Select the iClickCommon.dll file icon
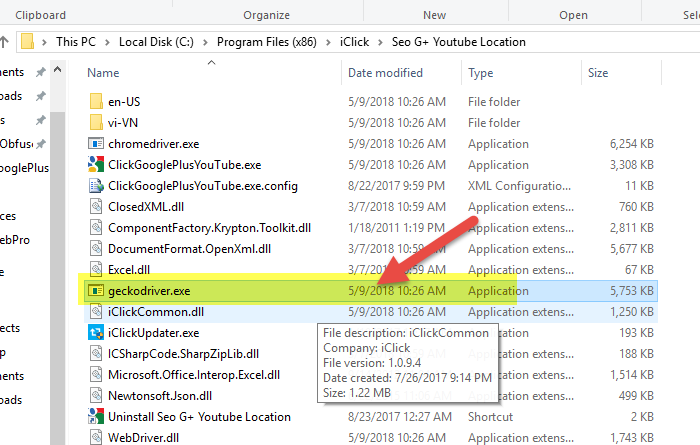The width and height of the screenshot is (700, 445). pos(96,311)
